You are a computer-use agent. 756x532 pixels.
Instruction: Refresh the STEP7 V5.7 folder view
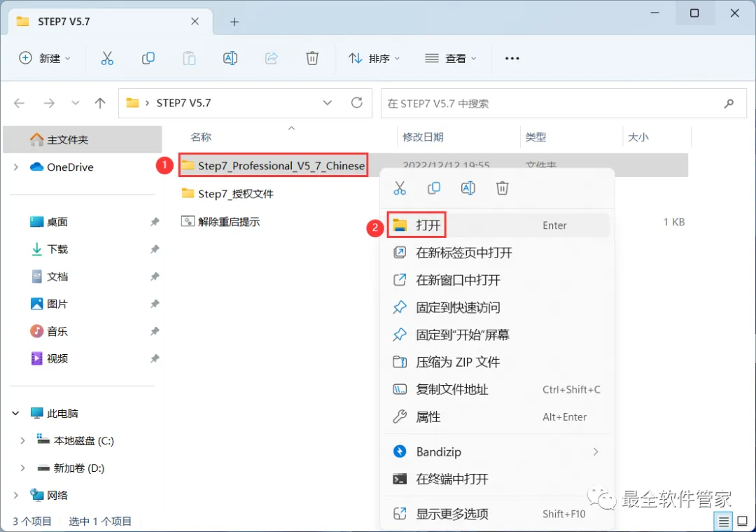point(357,103)
